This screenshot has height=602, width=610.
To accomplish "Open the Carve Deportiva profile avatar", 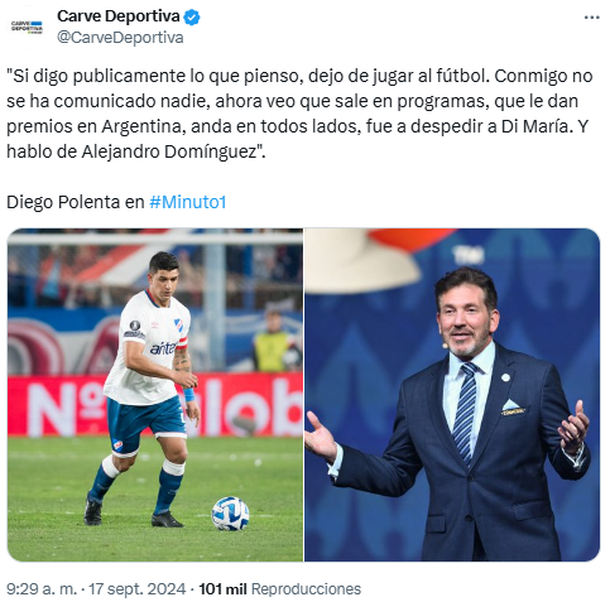I will coord(26,27).
